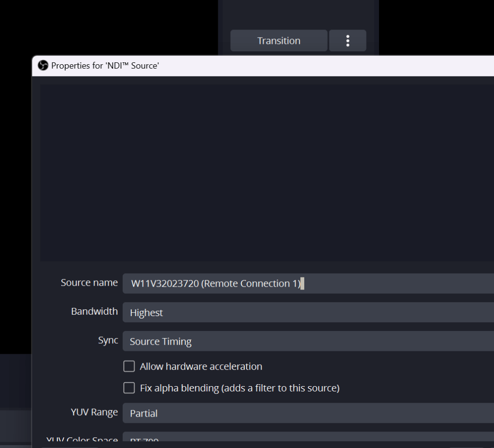The height and width of the screenshot is (448, 494).
Task: Click the 'Allow hardware acceleration' label text
Action: (x=201, y=366)
